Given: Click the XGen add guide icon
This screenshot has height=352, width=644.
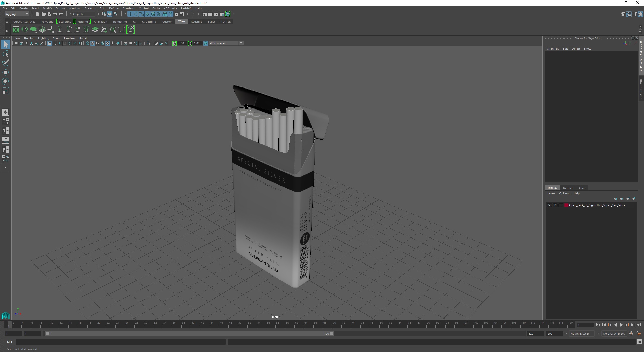Looking at the screenshot, I should click(60, 30).
